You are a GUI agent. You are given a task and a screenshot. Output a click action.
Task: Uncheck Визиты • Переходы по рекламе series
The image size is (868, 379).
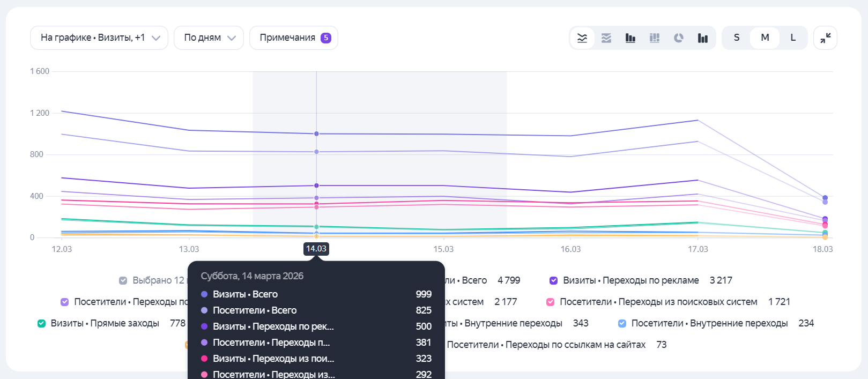pos(554,280)
